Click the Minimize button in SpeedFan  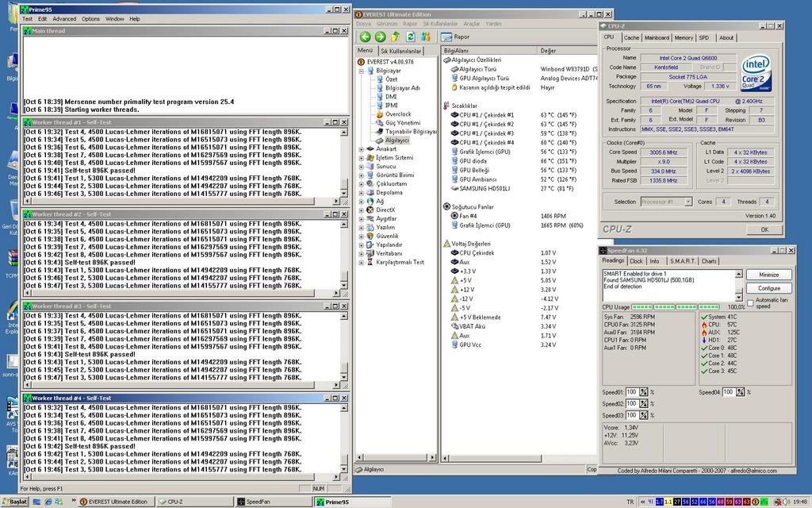click(x=769, y=275)
